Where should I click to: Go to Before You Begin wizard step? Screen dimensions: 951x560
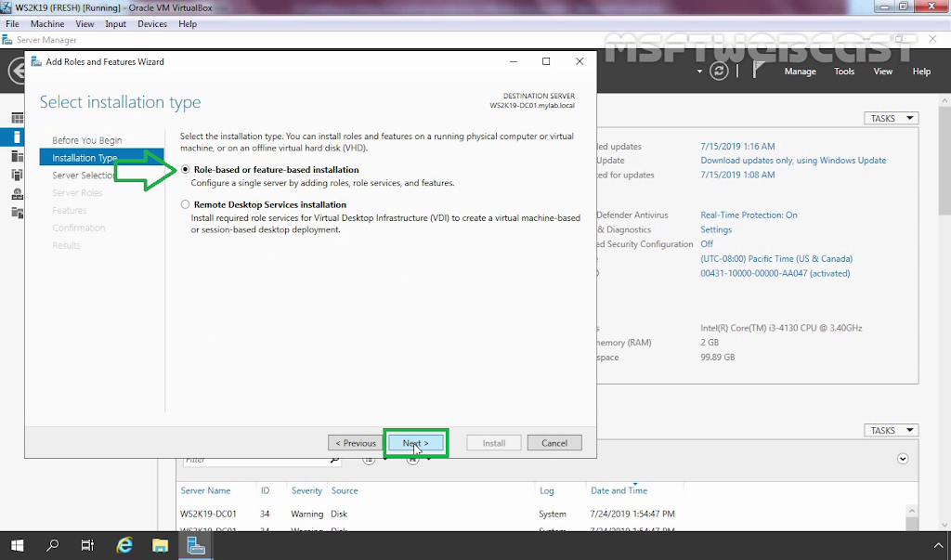[86, 140]
